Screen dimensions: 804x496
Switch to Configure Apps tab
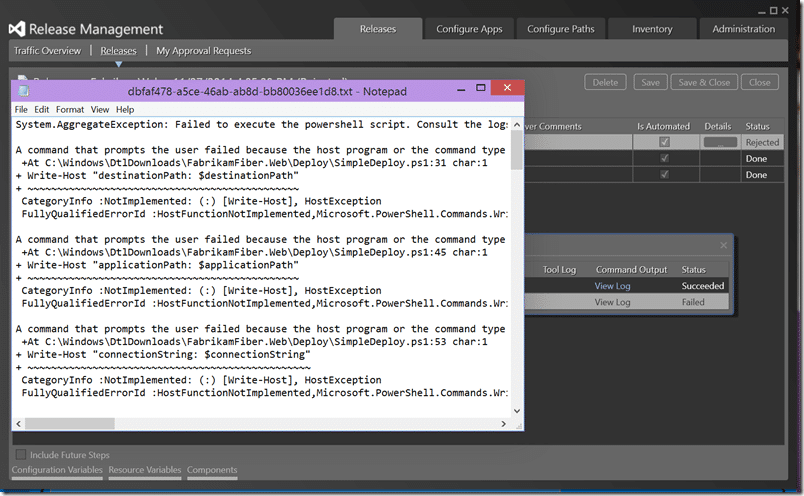click(x=469, y=29)
